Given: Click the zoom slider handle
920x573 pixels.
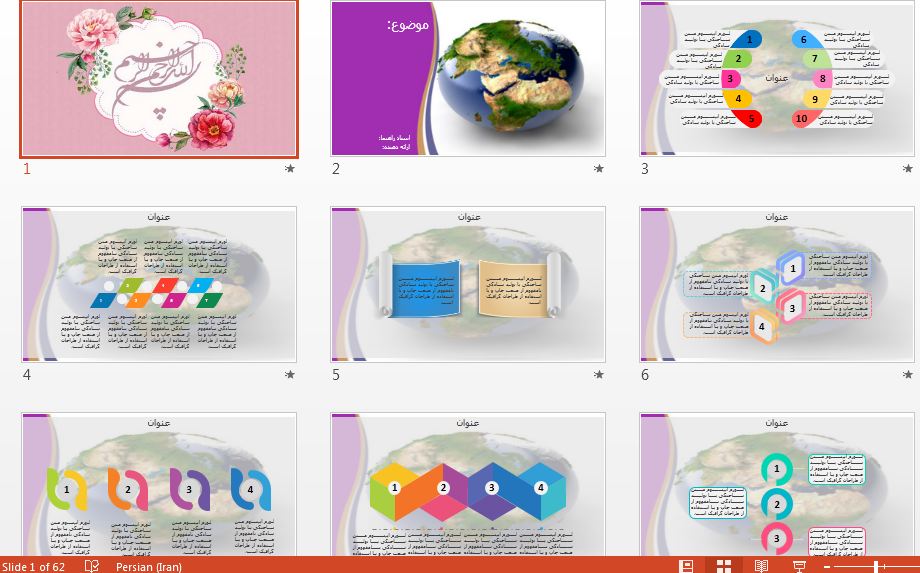Looking at the screenshot, I should click(x=877, y=567).
